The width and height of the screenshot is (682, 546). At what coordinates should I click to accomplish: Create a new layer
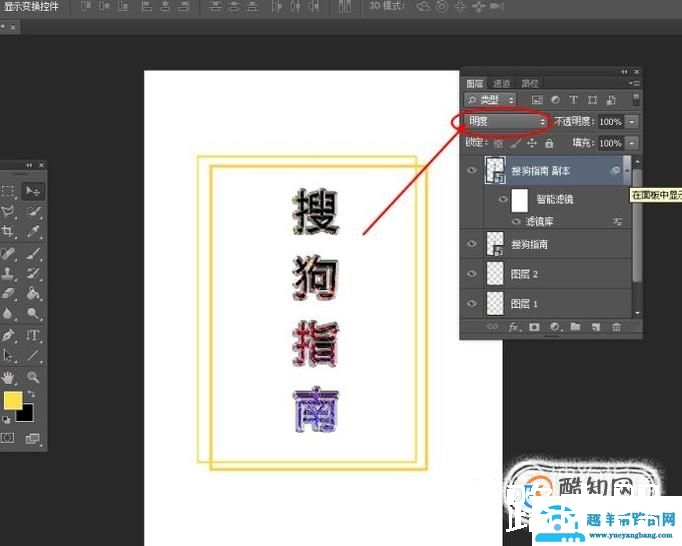point(596,327)
